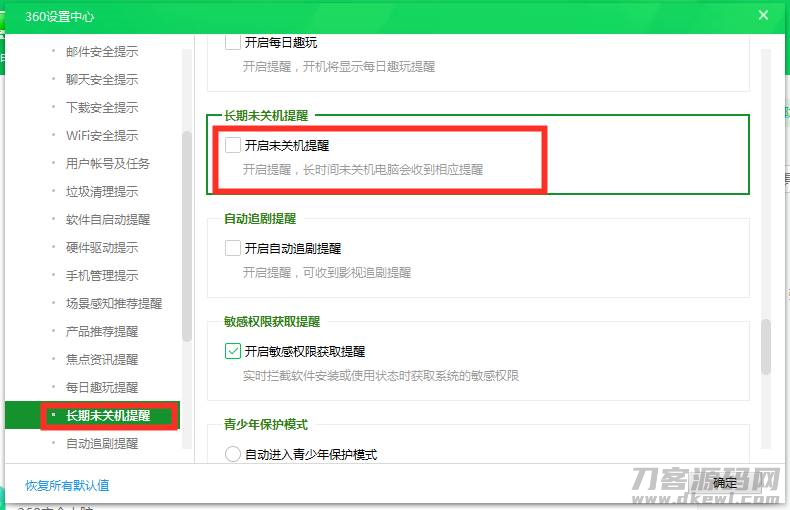Viewport: 790px width, 510px height.
Task: Click description 实时拦截软件安装或使用状态时获取系统的敏感权限
Action: [x=381, y=375]
